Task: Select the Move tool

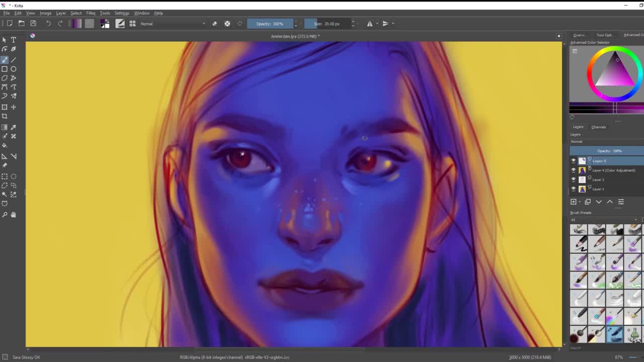Action: point(14,107)
